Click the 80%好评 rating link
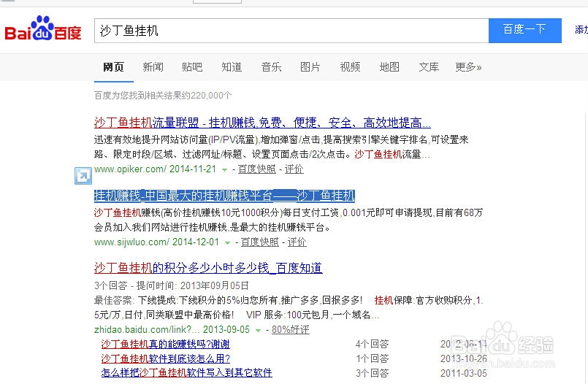This screenshot has width=588, height=384. coord(291,330)
